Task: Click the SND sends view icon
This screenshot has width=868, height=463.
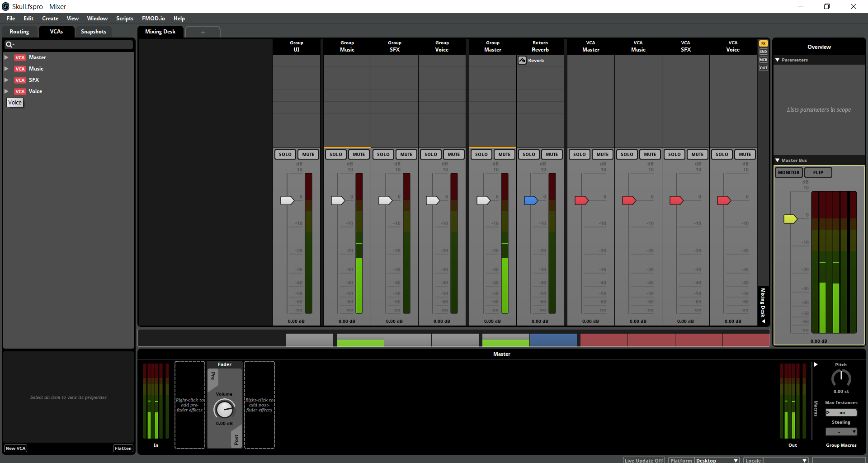Action: (x=764, y=52)
